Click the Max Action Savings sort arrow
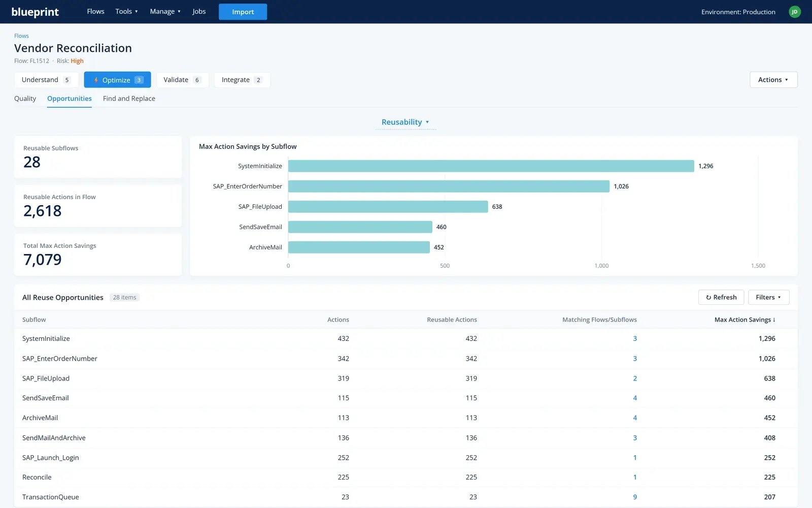Image resolution: width=812 pixels, height=508 pixels. [774, 320]
